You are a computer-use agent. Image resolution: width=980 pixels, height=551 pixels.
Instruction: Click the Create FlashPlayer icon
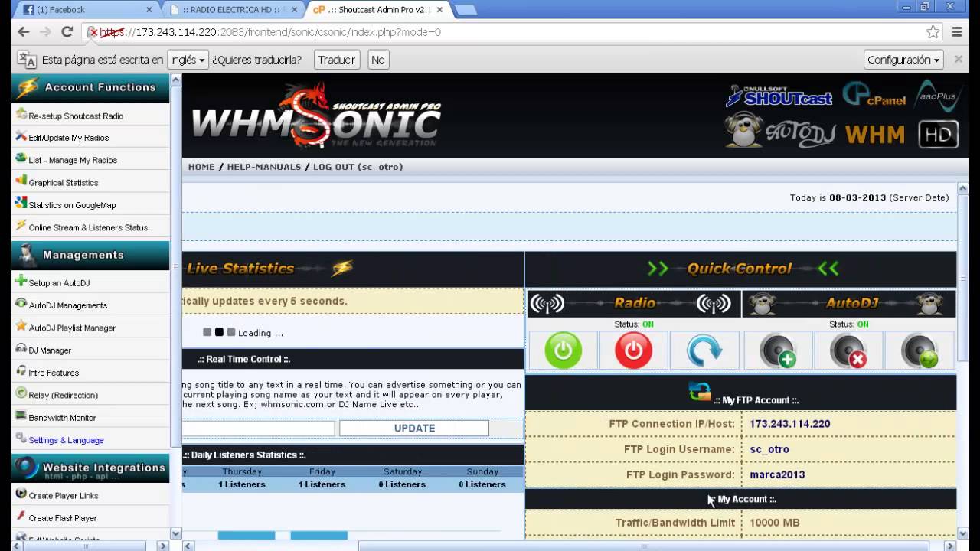(x=21, y=517)
